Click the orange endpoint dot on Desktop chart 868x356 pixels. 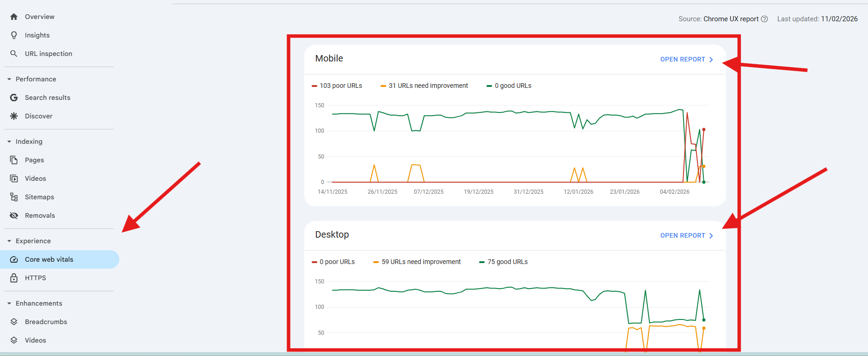704,328
